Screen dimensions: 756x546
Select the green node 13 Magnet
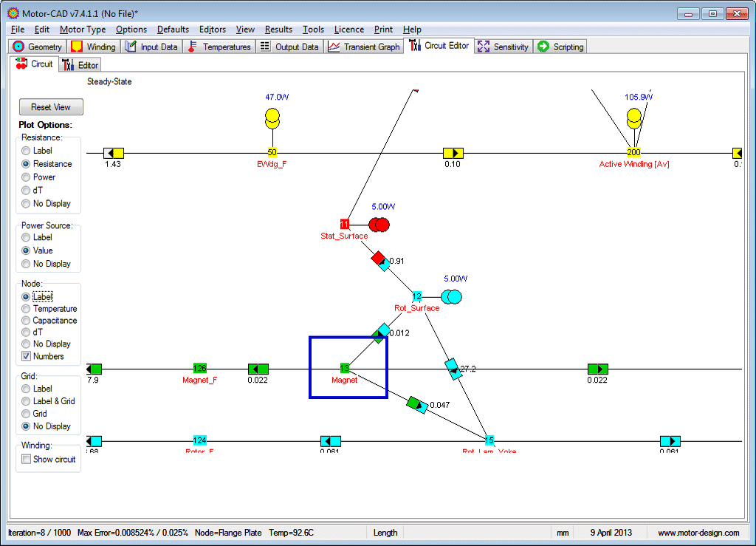click(x=344, y=369)
